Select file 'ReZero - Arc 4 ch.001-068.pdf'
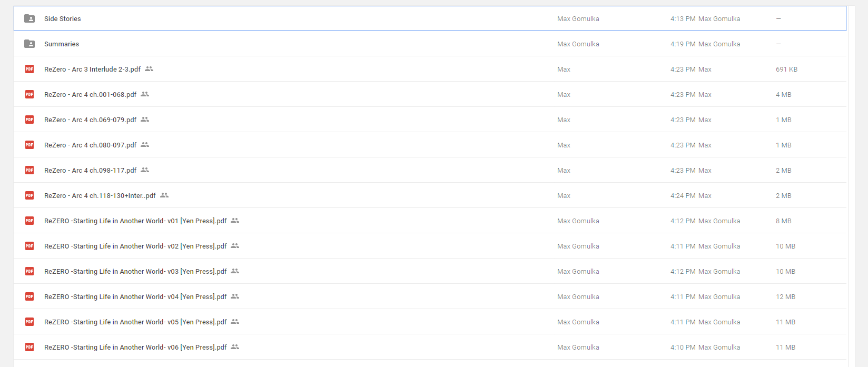 click(x=91, y=94)
